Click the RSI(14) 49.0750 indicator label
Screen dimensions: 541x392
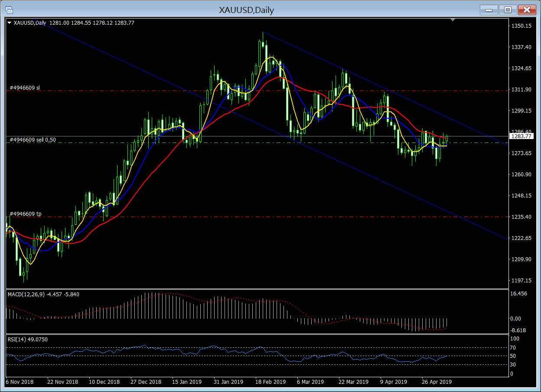[x=28, y=340]
